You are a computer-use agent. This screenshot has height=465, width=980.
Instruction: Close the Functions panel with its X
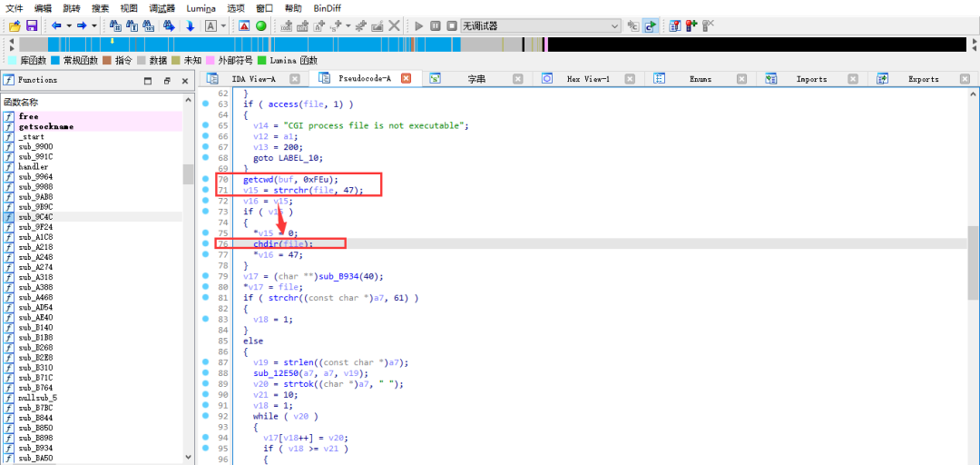tap(185, 81)
